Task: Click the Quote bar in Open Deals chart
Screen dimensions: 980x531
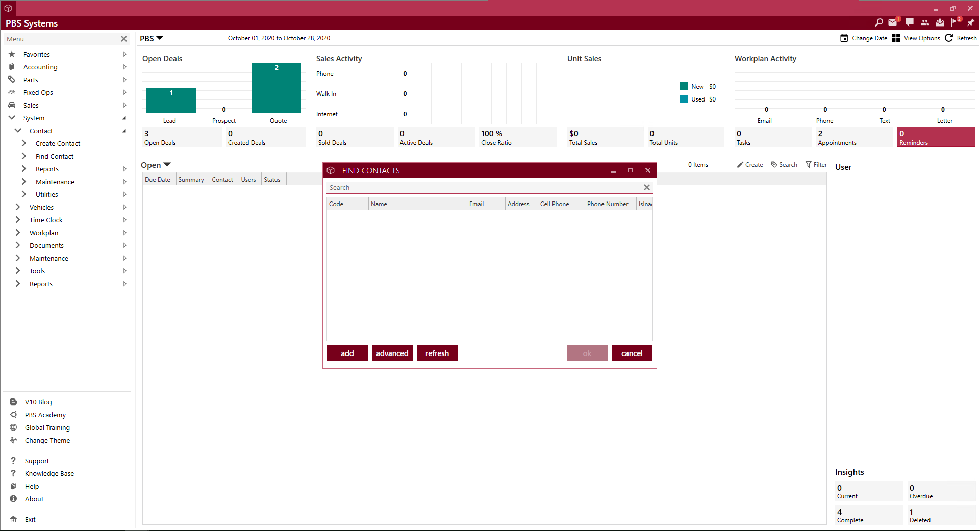Action: (277, 88)
